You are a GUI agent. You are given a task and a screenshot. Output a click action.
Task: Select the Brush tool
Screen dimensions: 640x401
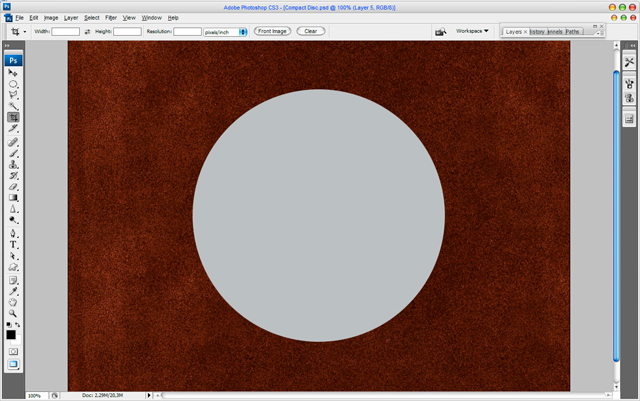13,153
